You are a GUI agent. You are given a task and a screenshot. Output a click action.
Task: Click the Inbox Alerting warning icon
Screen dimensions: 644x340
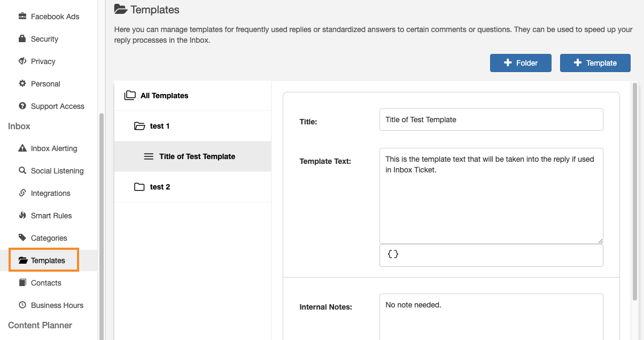pyautogui.click(x=22, y=148)
